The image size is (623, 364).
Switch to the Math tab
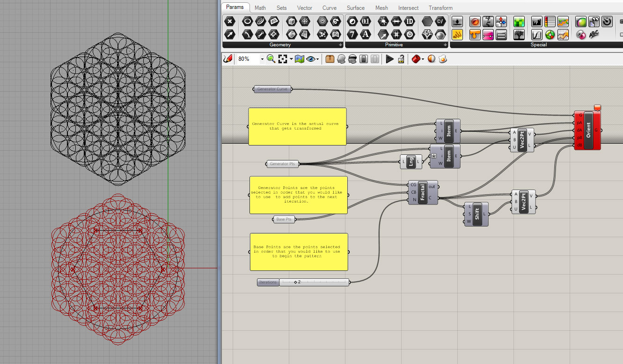260,8
